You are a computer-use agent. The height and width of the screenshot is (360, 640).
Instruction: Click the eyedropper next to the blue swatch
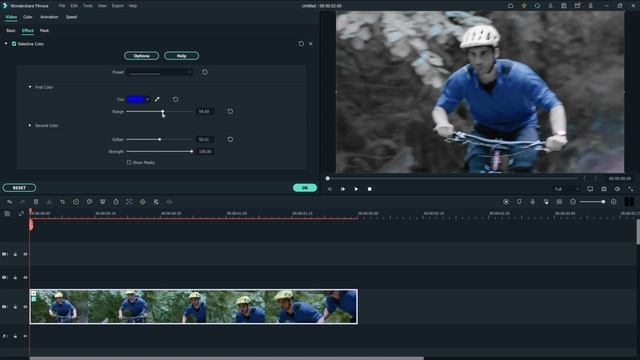157,99
